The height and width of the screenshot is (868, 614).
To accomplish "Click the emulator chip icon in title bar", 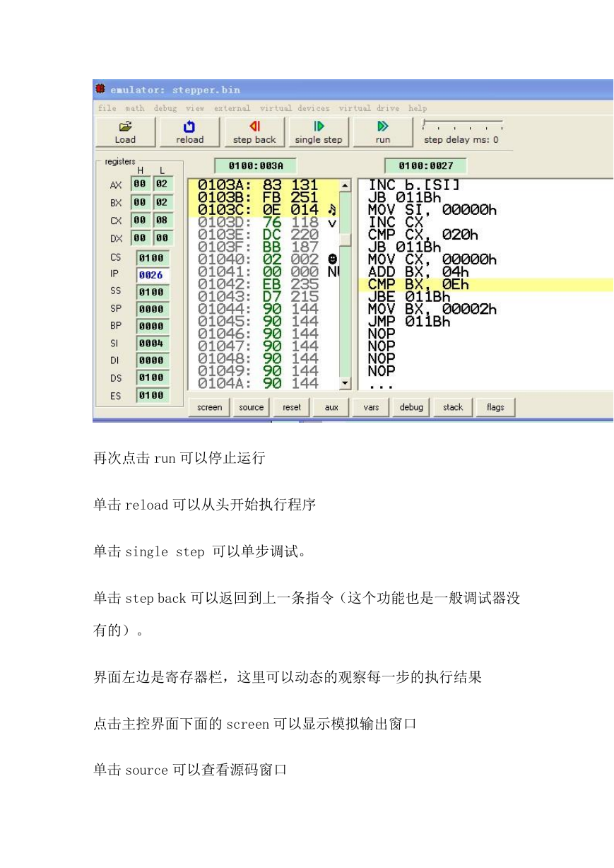I will [100, 89].
